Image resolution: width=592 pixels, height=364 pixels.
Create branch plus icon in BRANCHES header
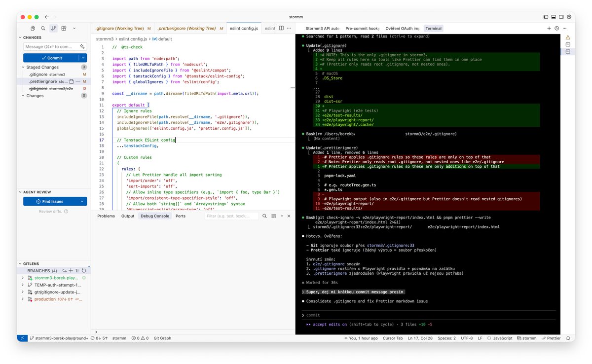coord(71,271)
